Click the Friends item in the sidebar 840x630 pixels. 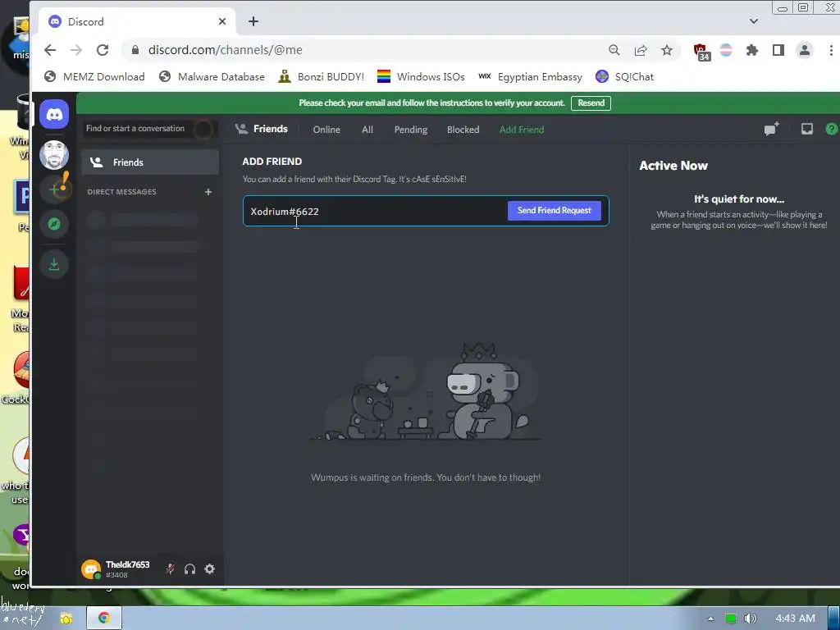pyautogui.click(x=150, y=162)
